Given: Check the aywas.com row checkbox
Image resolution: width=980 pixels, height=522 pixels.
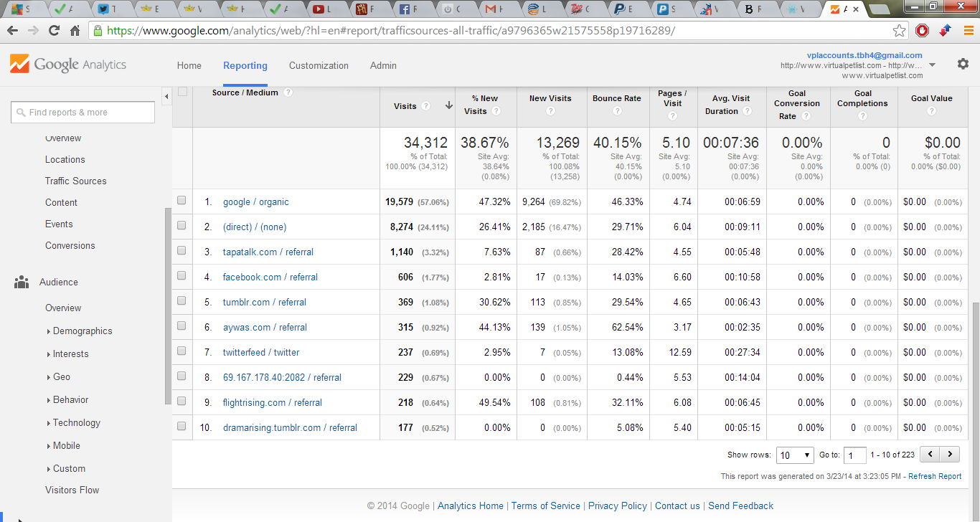Looking at the screenshot, I should click(182, 326).
